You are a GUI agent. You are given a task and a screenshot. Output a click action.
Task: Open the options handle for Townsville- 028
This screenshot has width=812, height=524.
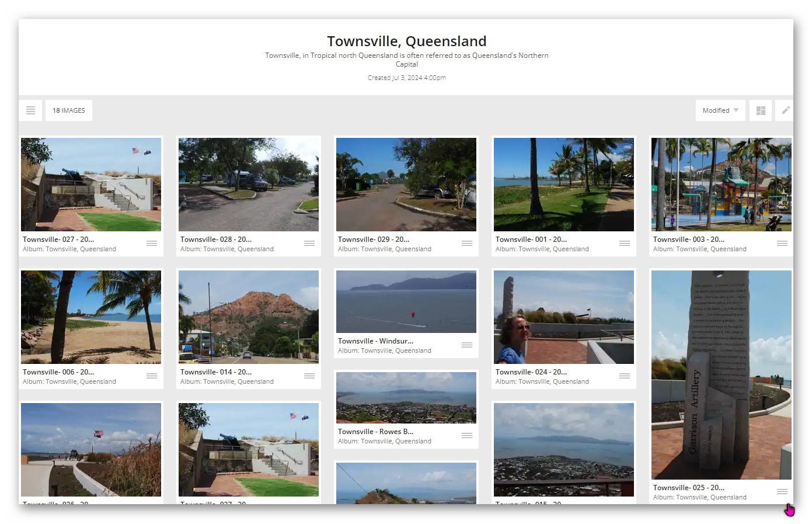click(309, 244)
